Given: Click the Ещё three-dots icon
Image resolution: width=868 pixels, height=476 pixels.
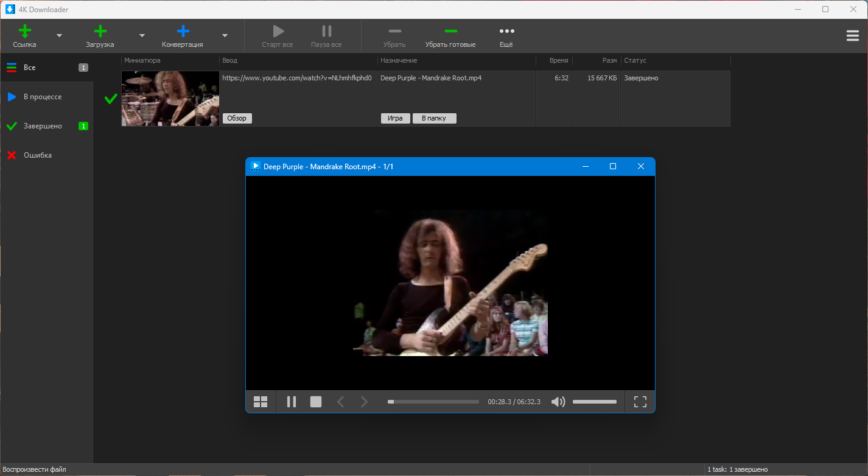Looking at the screenshot, I should click(x=506, y=31).
